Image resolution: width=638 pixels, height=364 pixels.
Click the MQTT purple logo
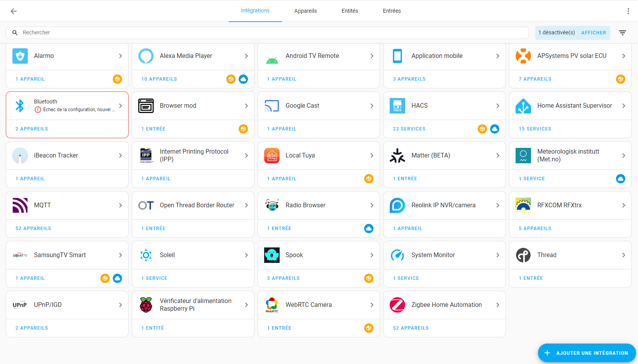[20, 205]
